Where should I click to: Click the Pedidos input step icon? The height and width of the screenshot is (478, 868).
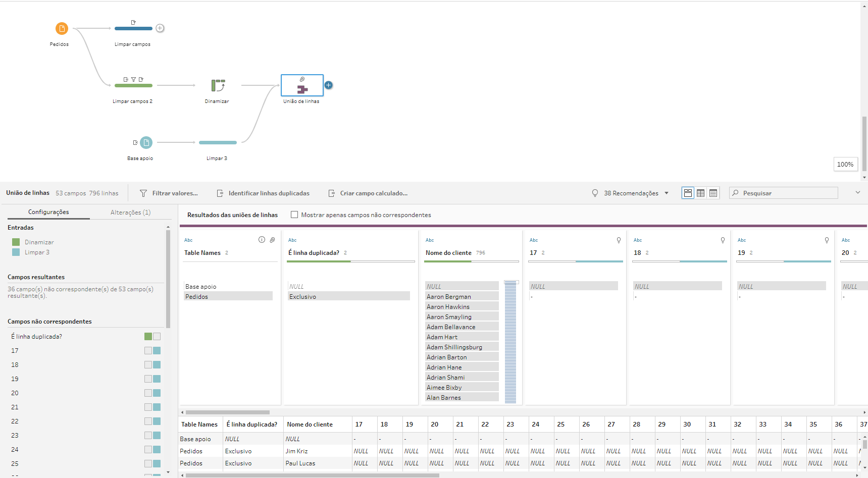[62, 29]
